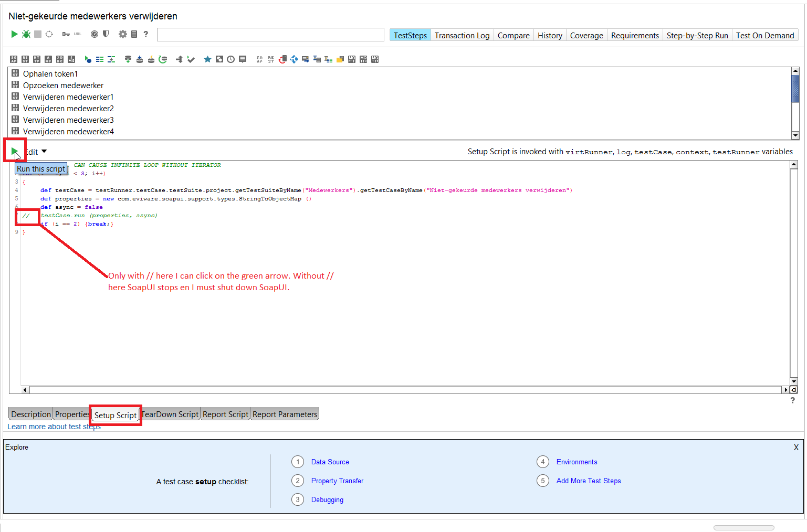Open the Edit dropdown in script editor
Image resolution: width=807 pixels, height=532 pixels.
(36, 152)
